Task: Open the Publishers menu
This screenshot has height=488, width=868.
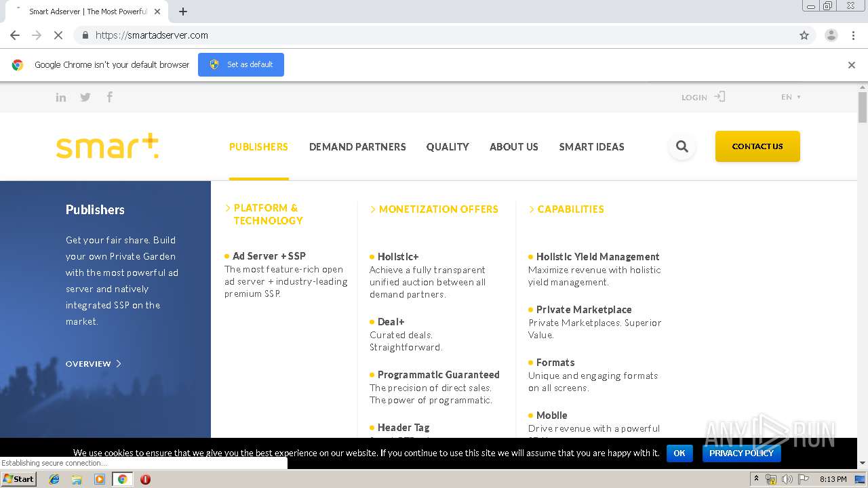Action: click(x=258, y=146)
